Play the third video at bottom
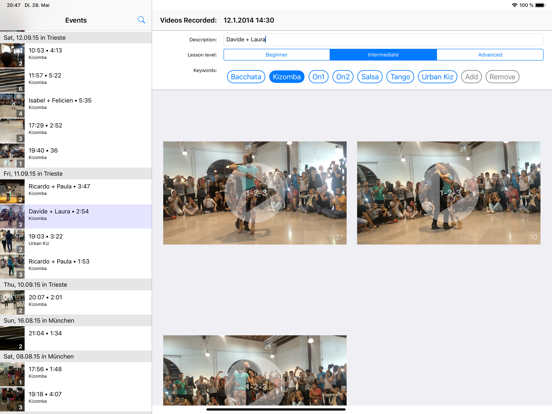The height and width of the screenshot is (414, 552). pos(255,370)
